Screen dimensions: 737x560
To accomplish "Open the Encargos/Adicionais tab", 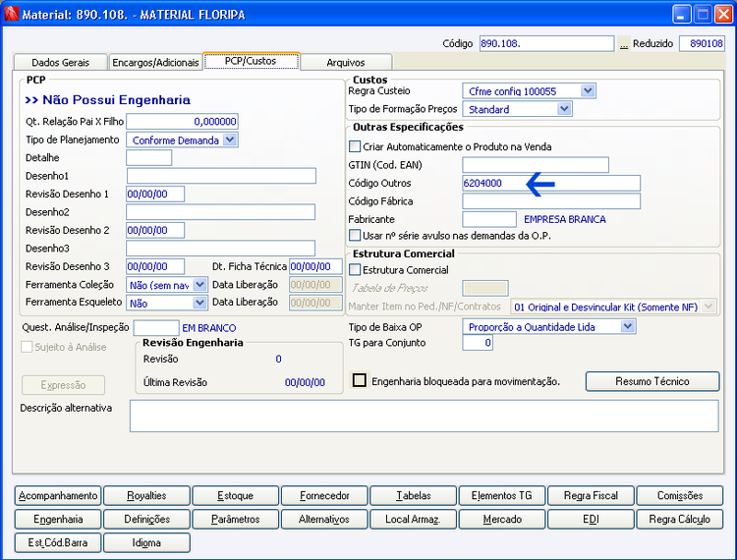I will coord(155,63).
